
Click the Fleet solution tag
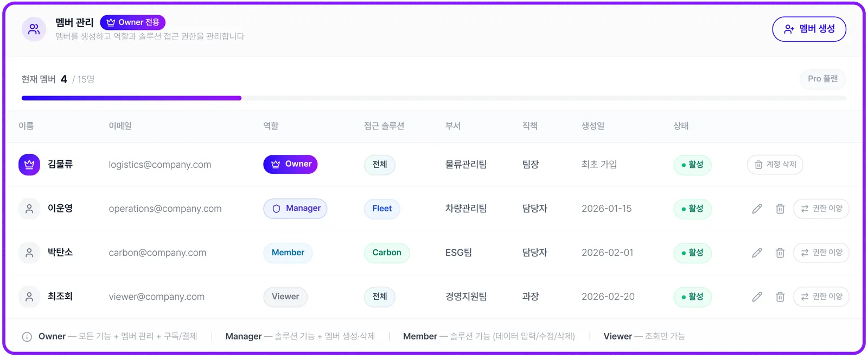[x=382, y=209]
